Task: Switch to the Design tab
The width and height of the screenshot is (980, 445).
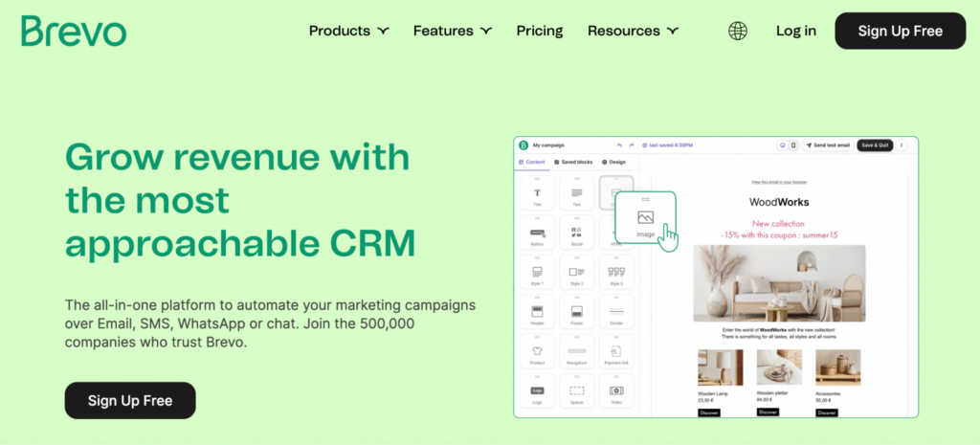Action: pyautogui.click(x=613, y=162)
